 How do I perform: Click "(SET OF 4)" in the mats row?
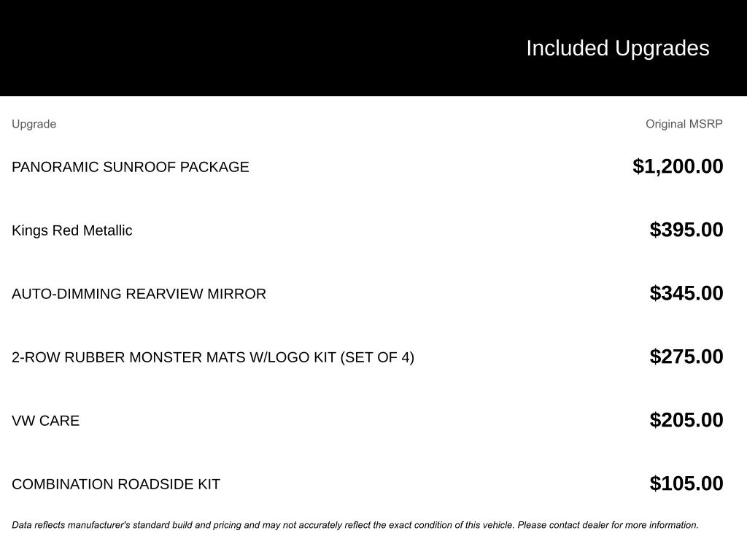[377, 357]
